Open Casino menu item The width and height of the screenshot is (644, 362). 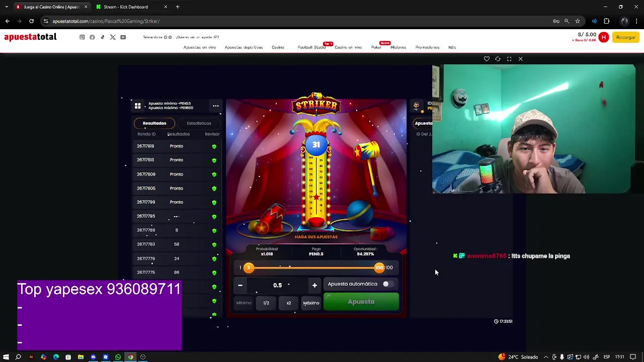(x=278, y=47)
